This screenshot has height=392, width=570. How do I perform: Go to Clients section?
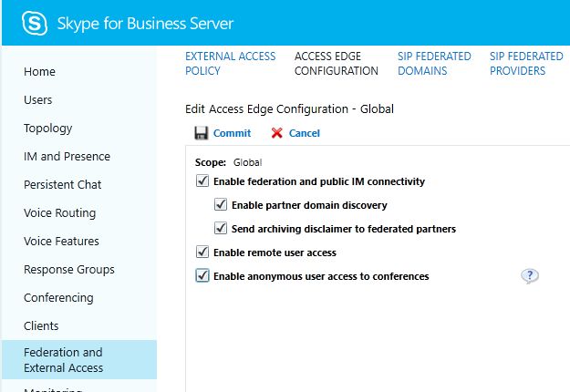[x=41, y=325]
